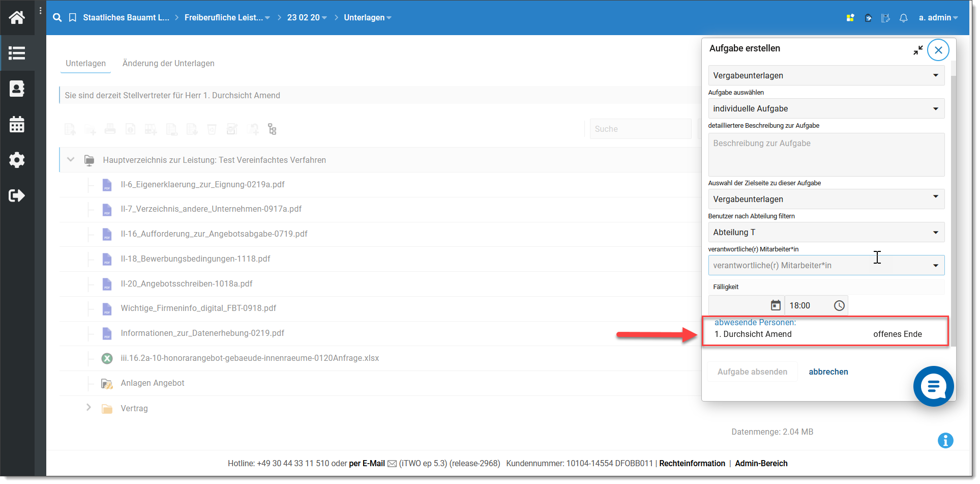980x484 pixels.
Task: Click the new folder toolbar icon
Action: pos(91,129)
